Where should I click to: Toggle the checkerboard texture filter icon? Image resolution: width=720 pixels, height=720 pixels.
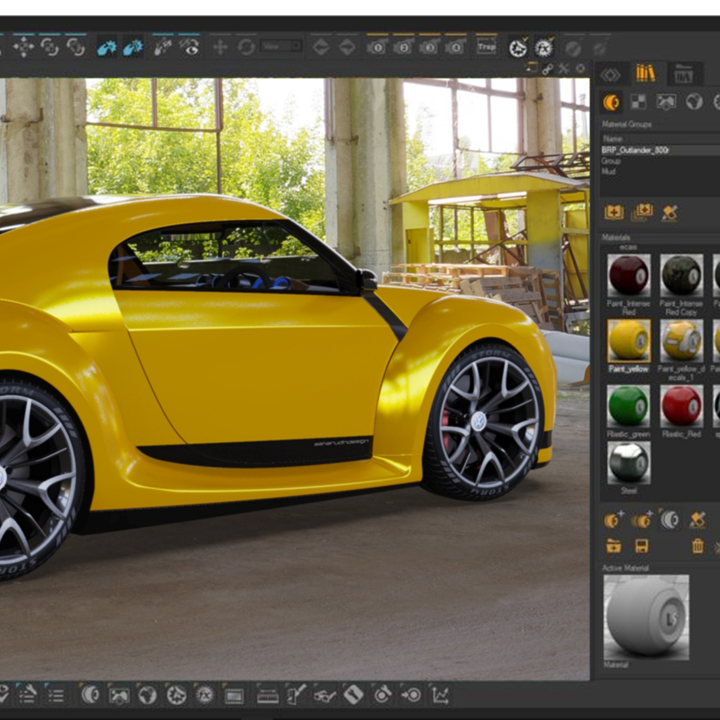tap(637, 102)
